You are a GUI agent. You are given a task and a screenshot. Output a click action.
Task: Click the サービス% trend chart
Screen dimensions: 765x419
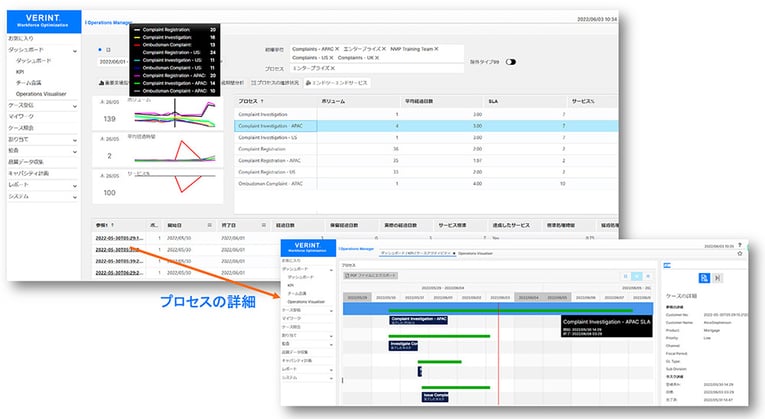tap(175, 185)
